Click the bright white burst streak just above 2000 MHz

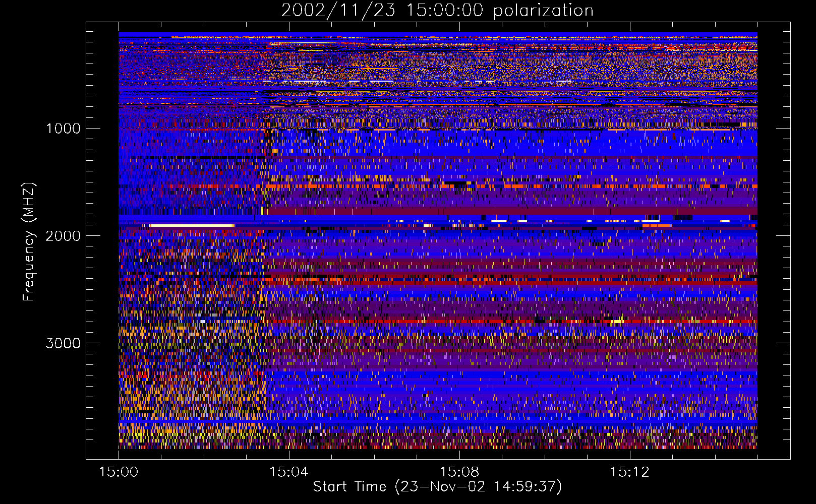pyautogui.click(x=192, y=225)
